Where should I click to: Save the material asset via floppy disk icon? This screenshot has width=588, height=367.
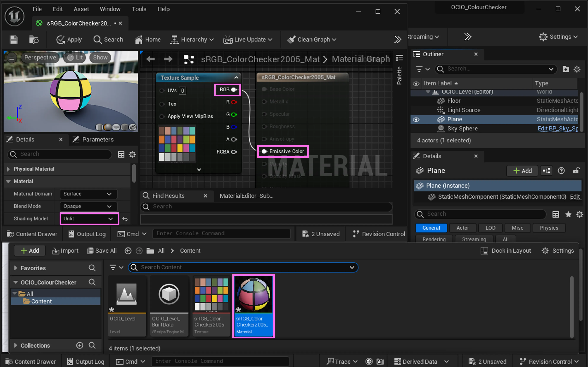pyautogui.click(x=14, y=40)
